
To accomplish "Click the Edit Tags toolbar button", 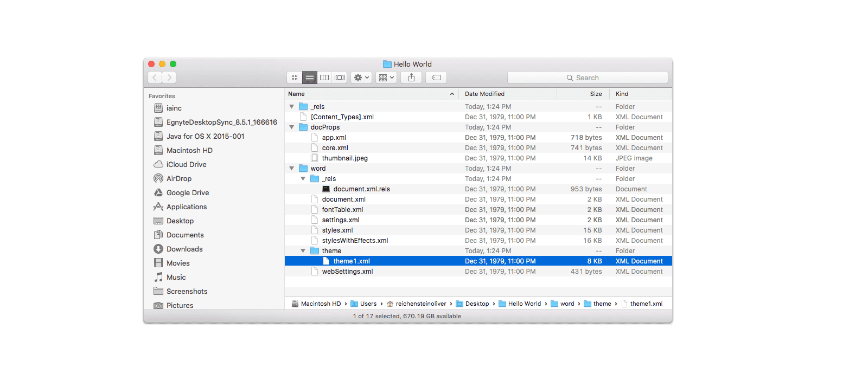I will [436, 78].
